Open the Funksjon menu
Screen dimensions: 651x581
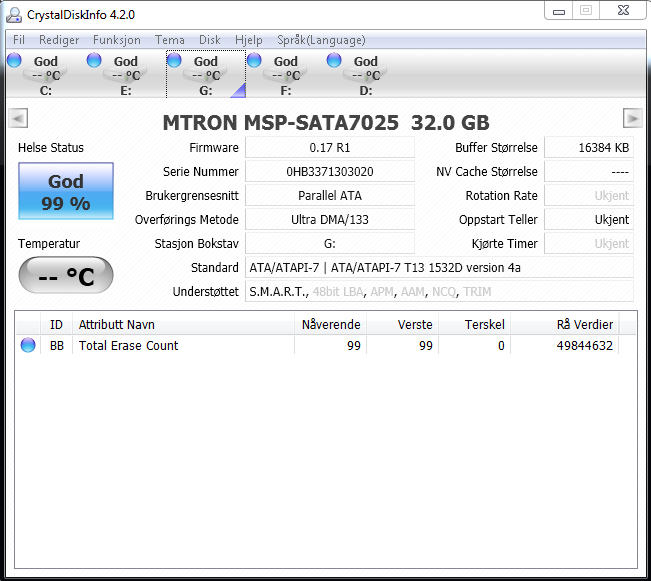[117, 40]
